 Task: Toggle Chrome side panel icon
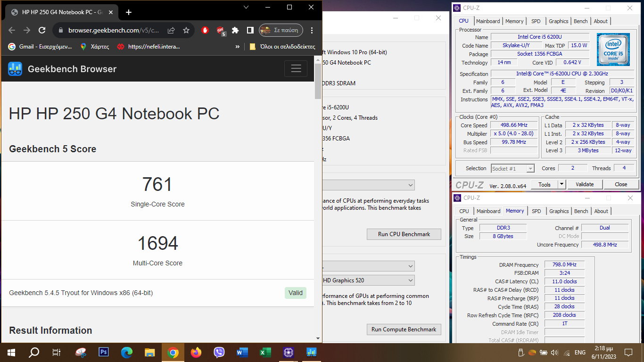[250, 30]
